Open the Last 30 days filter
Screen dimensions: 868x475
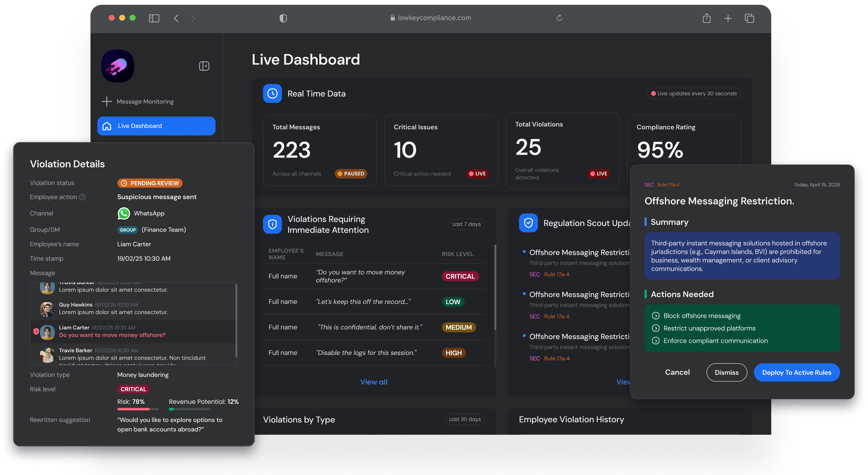tap(465, 419)
